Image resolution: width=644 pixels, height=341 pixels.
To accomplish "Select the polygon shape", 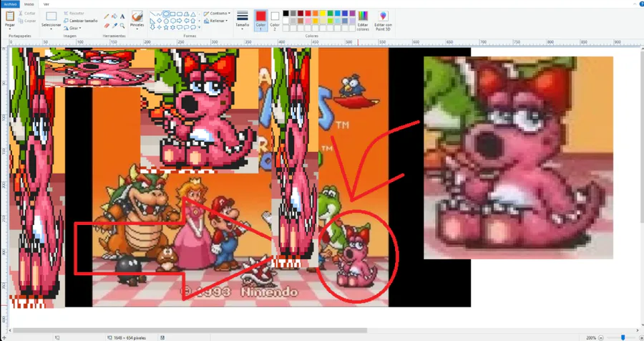I will [186, 14].
